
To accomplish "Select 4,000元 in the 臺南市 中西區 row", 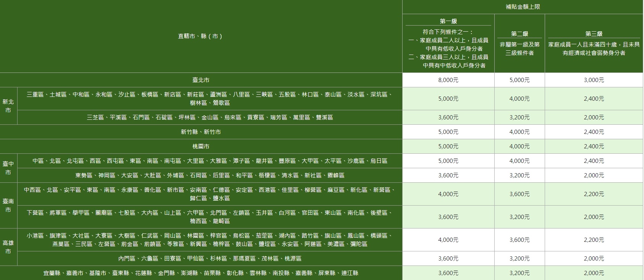I will 448,194.
